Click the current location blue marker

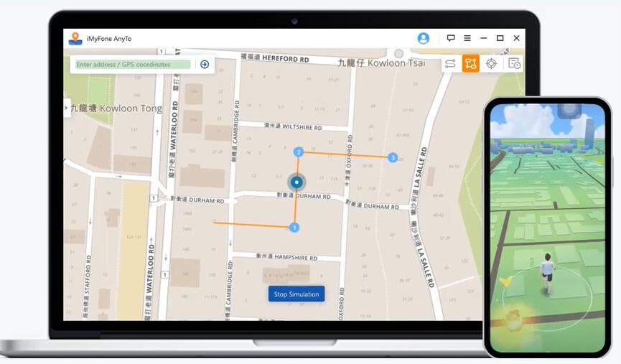[297, 182]
